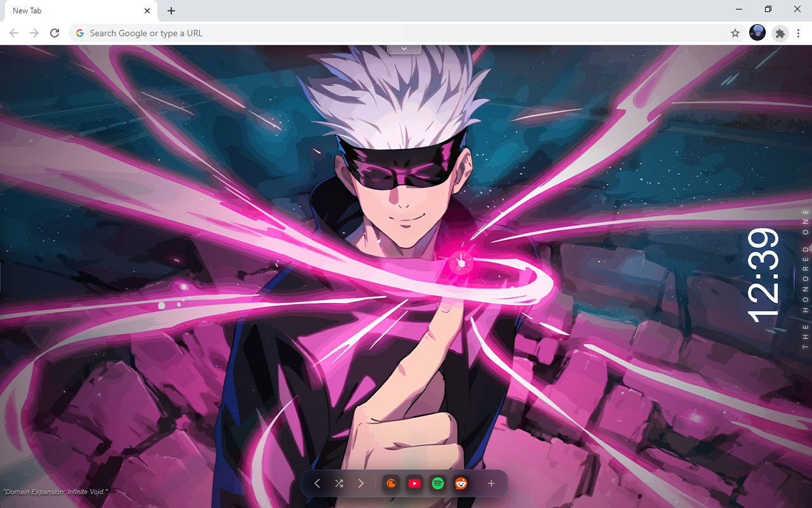This screenshot has width=812, height=508.
Task: Click the 12:39 clock widget
Action: pos(763,274)
